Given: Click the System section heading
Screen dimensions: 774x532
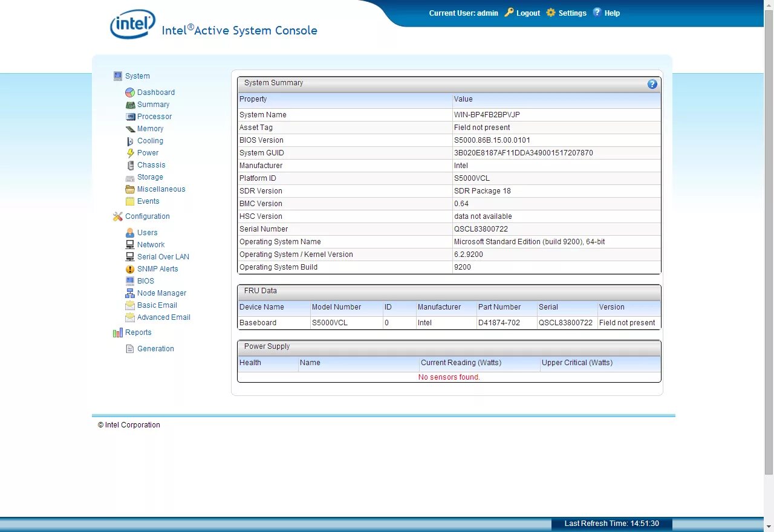Looking at the screenshot, I should click(x=138, y=76).
